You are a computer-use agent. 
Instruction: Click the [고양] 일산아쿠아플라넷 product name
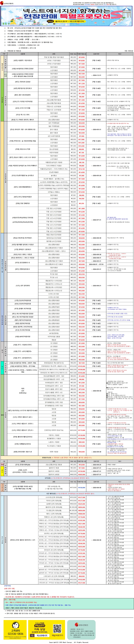coord(23,301)
